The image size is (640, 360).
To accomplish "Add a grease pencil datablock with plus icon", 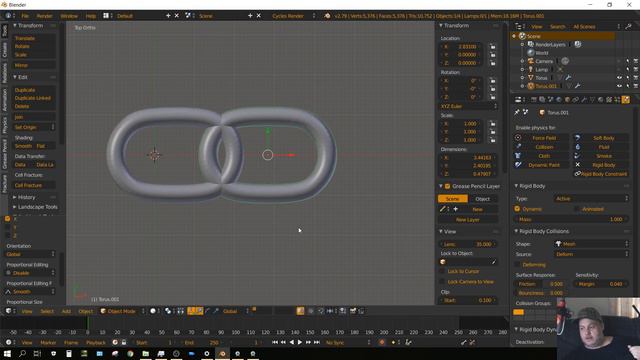I will point(456,209).
